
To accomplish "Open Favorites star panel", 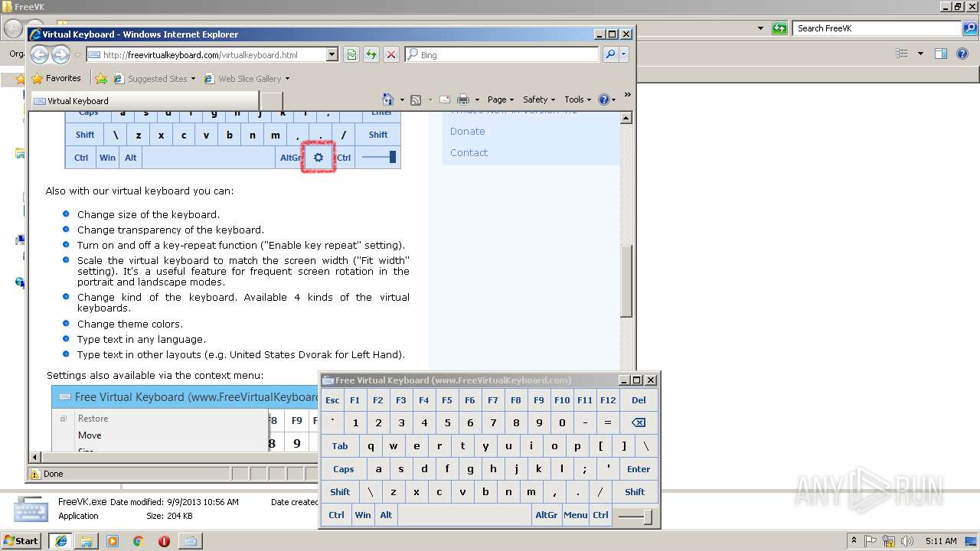I will point(56,78).
